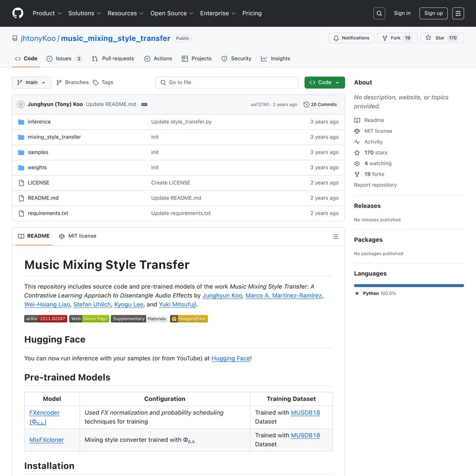
Task: Open the FXencoder model link
Action: (45, 417)
